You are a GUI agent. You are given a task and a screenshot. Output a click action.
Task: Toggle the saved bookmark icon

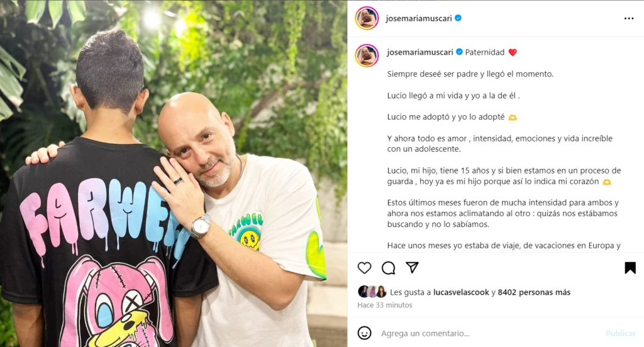(630, 268)
